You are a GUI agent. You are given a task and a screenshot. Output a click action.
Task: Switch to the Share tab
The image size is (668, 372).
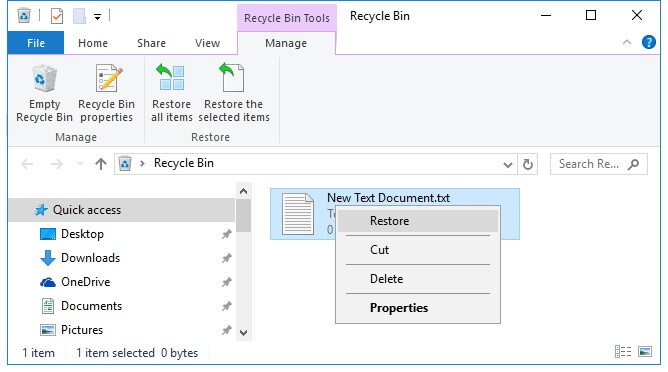tap(151, 43)
